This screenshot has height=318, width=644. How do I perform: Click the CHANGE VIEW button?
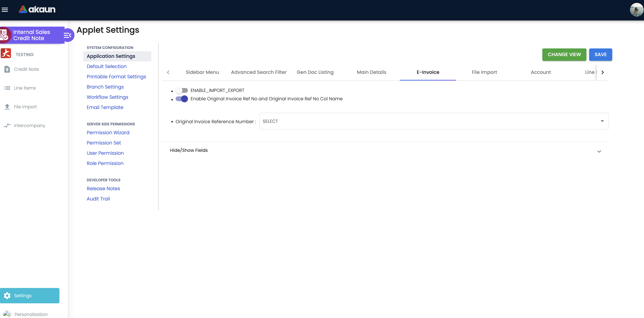(x=564, y=54)
